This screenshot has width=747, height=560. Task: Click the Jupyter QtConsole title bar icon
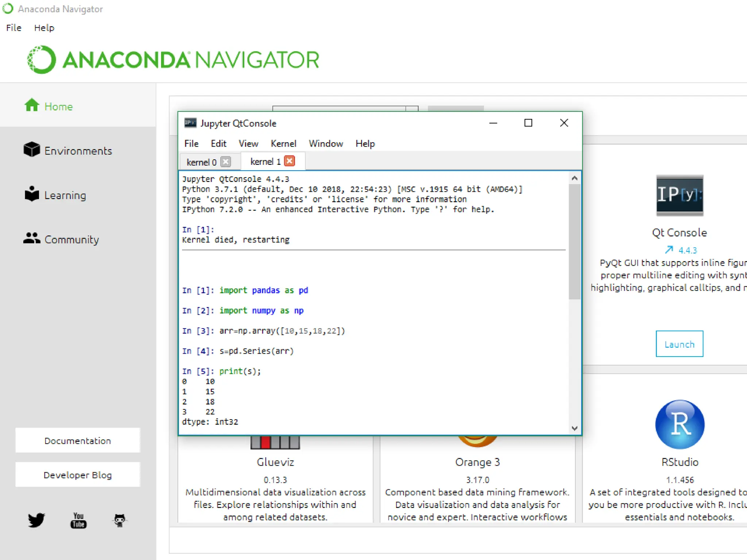click(x=190, y=123)
